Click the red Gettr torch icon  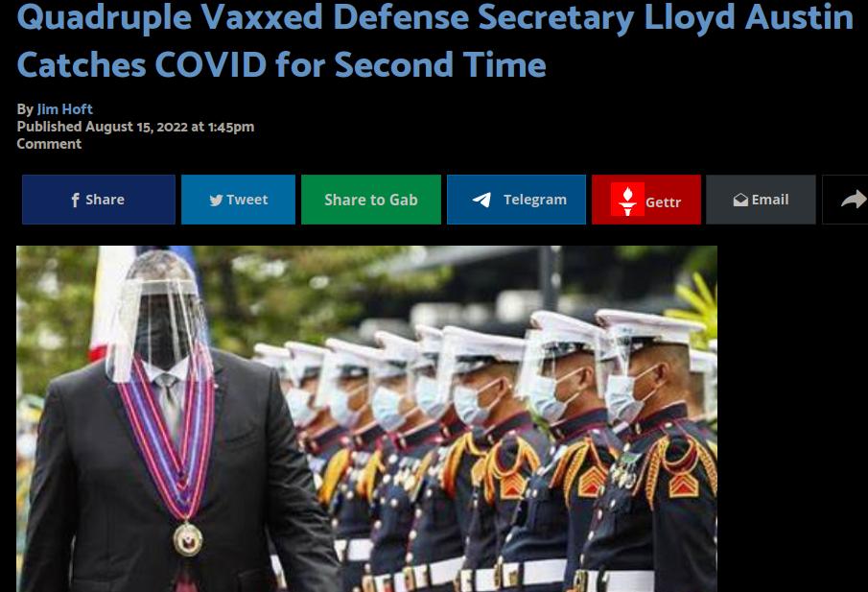pyautogui.click(x=627, y=200)
